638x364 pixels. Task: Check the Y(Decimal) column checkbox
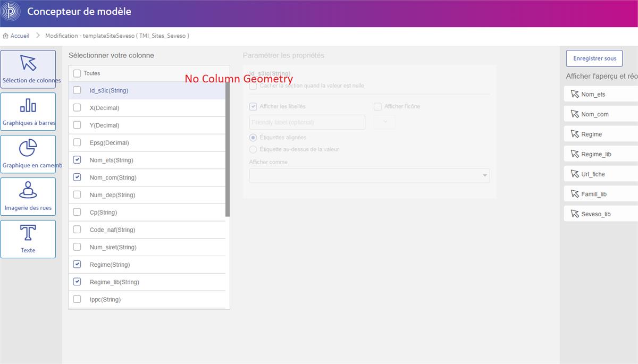click(x=77, y=125)
